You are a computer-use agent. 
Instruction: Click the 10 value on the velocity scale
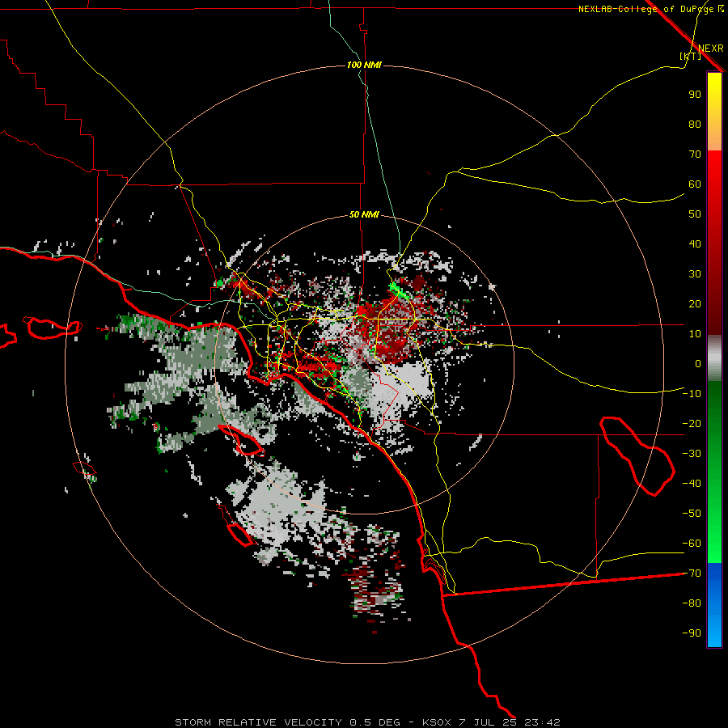pyautogui.click(x=695, y=334)
